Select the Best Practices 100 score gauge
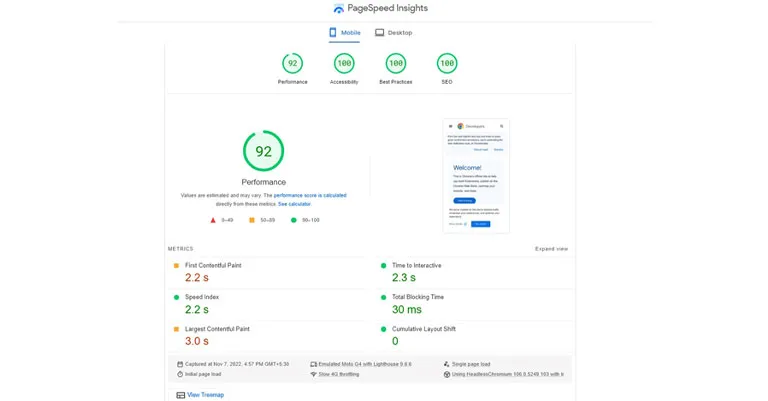This screenshot has height=401, width=768. point(396,63)
